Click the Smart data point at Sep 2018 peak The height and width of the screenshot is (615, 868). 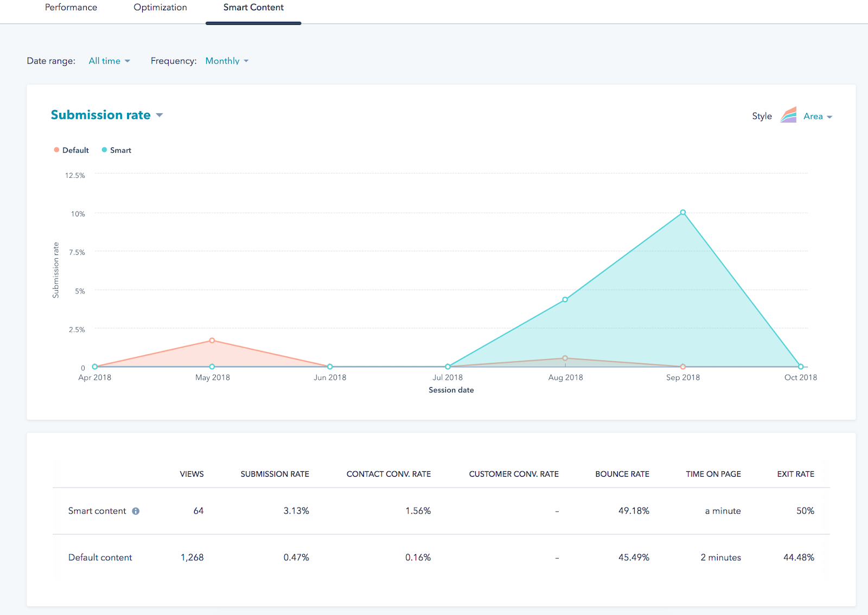[x=683, y=213]
